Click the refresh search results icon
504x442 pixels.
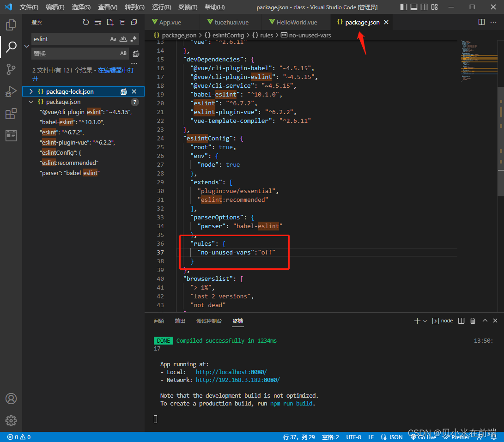click(x=86, y=22)
